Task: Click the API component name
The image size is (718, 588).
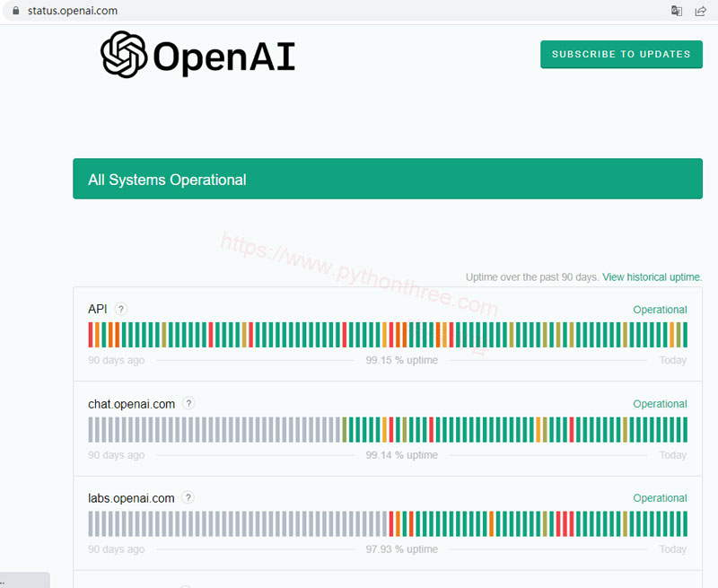Action: [98, 309]
